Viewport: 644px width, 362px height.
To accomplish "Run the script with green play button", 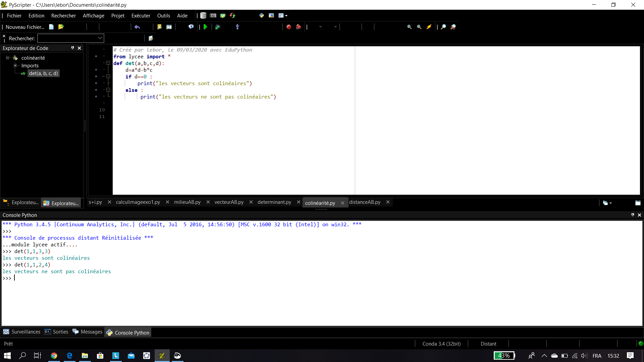I will pos(205,27).
